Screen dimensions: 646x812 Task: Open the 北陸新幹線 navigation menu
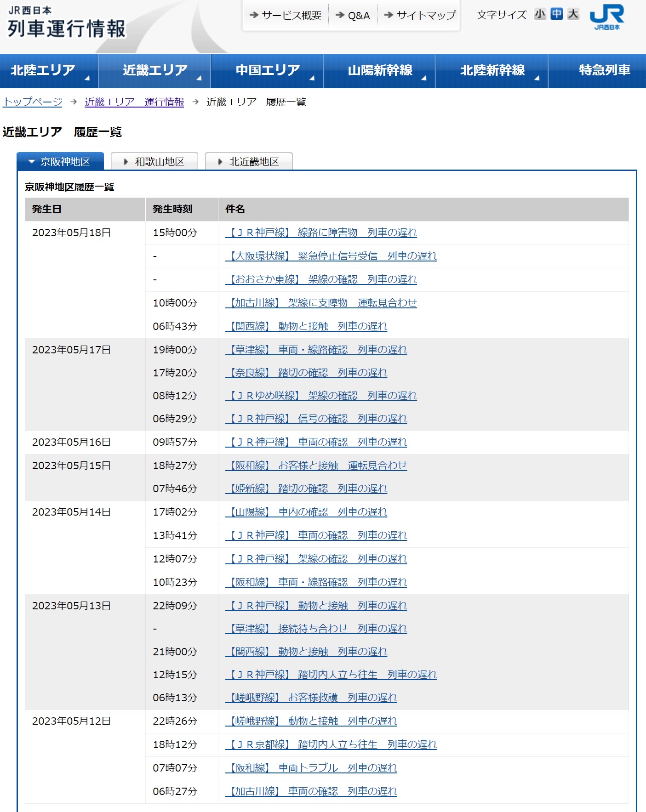[x=492, y=71]
